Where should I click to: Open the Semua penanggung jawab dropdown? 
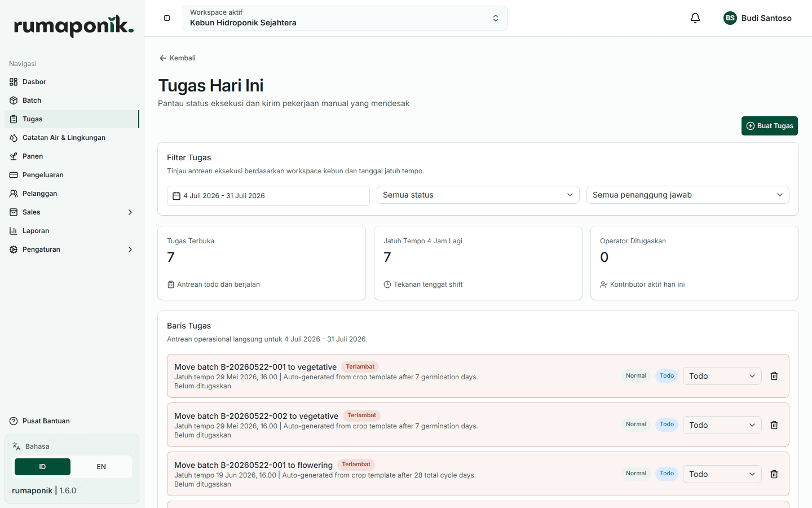(688, 195)
